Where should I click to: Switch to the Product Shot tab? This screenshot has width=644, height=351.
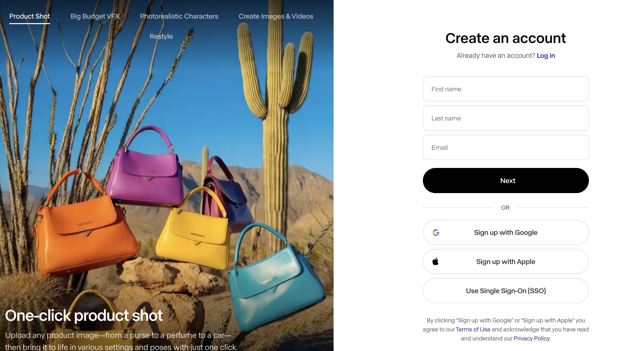pyautogui.click(x=30, y=16)
